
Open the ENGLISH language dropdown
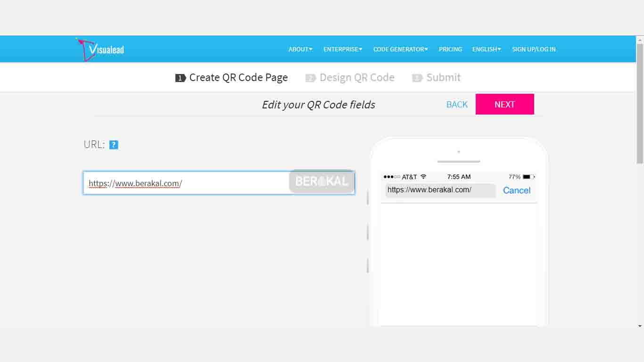[x=487, y=49]
